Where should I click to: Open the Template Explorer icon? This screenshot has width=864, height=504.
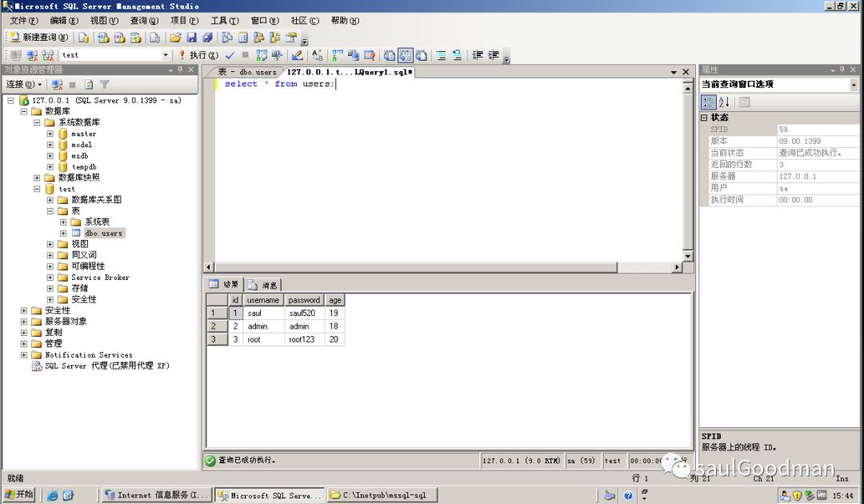pos(275,38)
